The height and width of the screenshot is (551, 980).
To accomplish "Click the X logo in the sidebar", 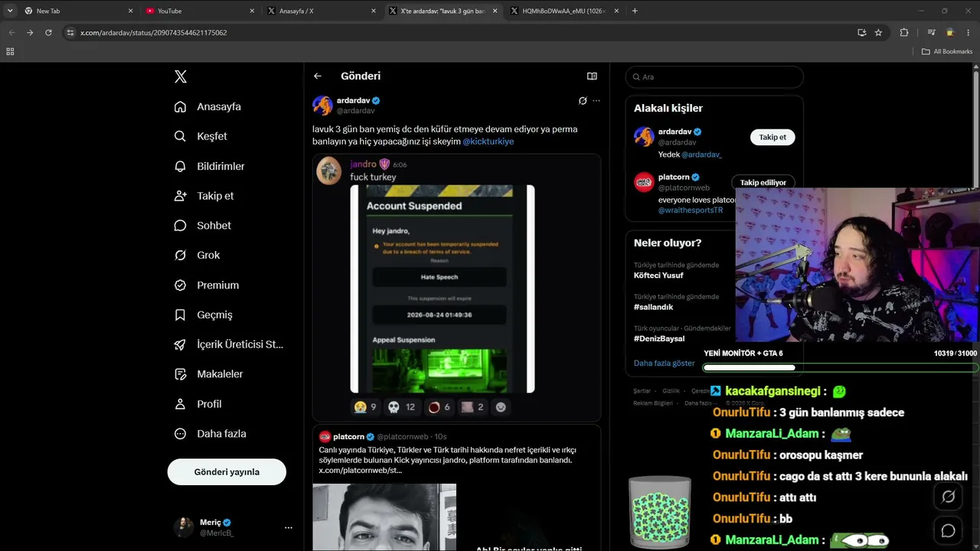I will pyautogui.click(x=181, y=77).
